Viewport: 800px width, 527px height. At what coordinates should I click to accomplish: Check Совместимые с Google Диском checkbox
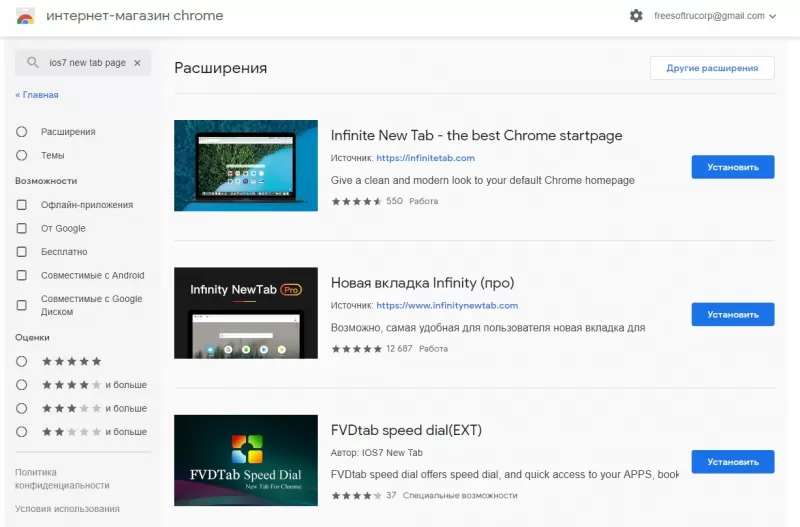click(21, 305)
